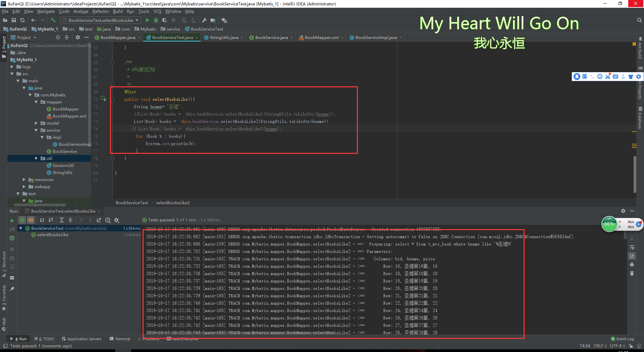Collapse BookServiceTest node in test results

tap(21, 228)
